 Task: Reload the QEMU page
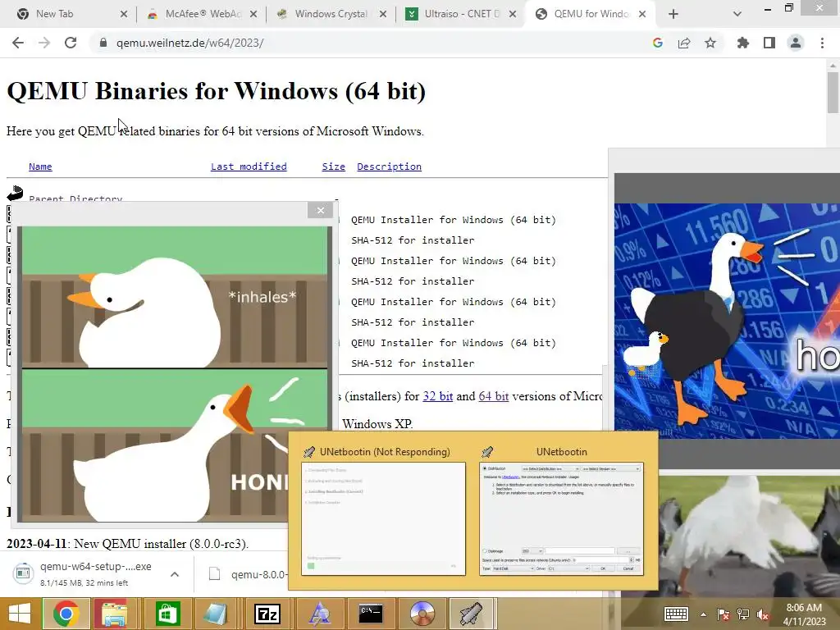pyautogui.click(x=71, y=43)
